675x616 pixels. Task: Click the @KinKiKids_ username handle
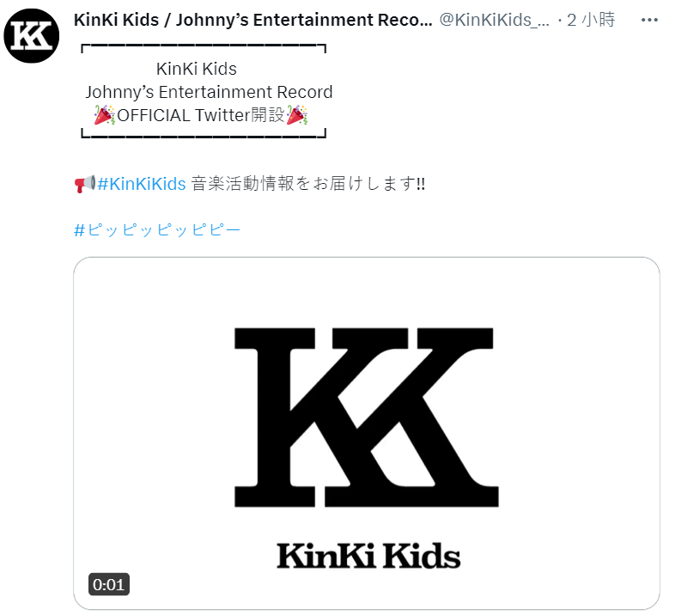coord(494,20)
